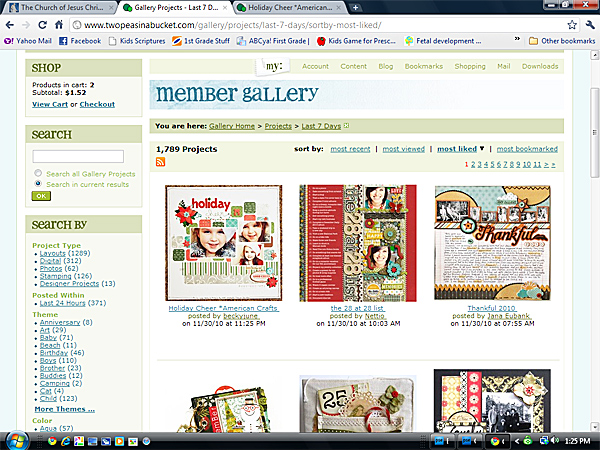Open Yahoo Mail bookmark

28,41
